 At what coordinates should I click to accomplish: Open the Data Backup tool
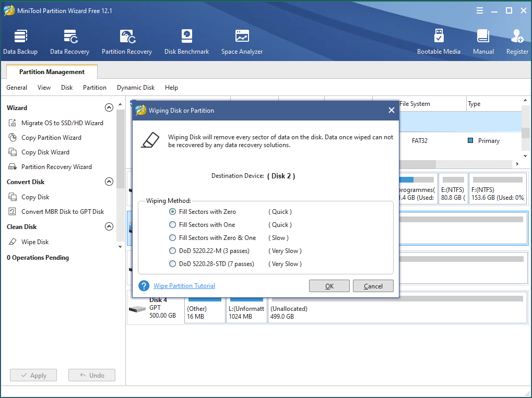click(x=20, y=42)
